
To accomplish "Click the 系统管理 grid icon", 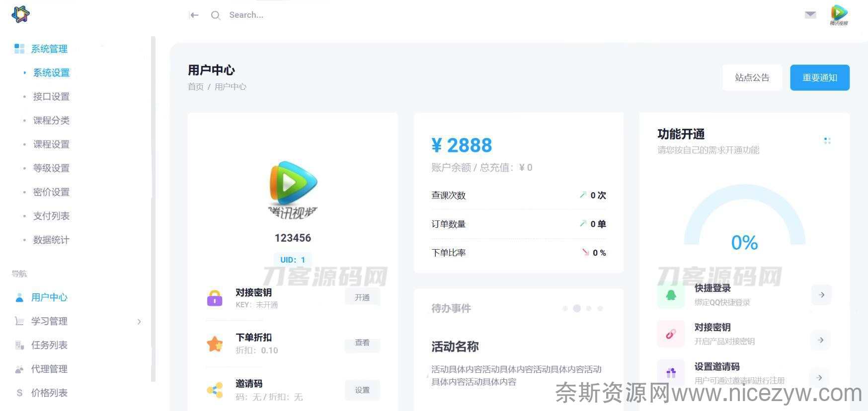I will coord(19,49).
